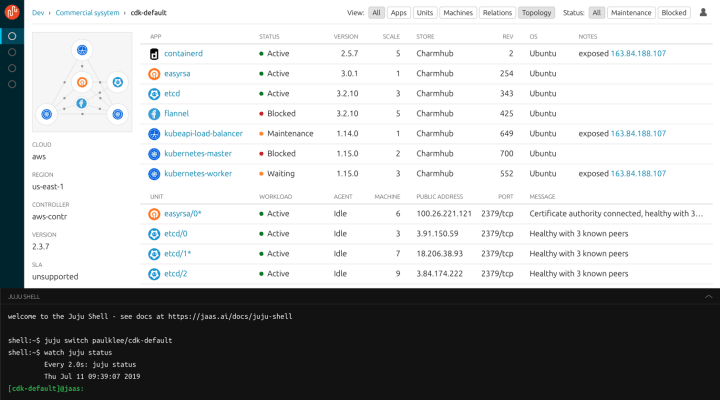Filter status by Blocked
Viewport: 720px width, 400px height.
(674, 12)
